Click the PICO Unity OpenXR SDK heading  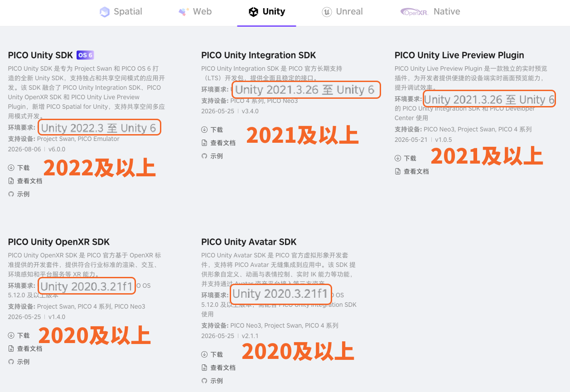tap(59, 242)
